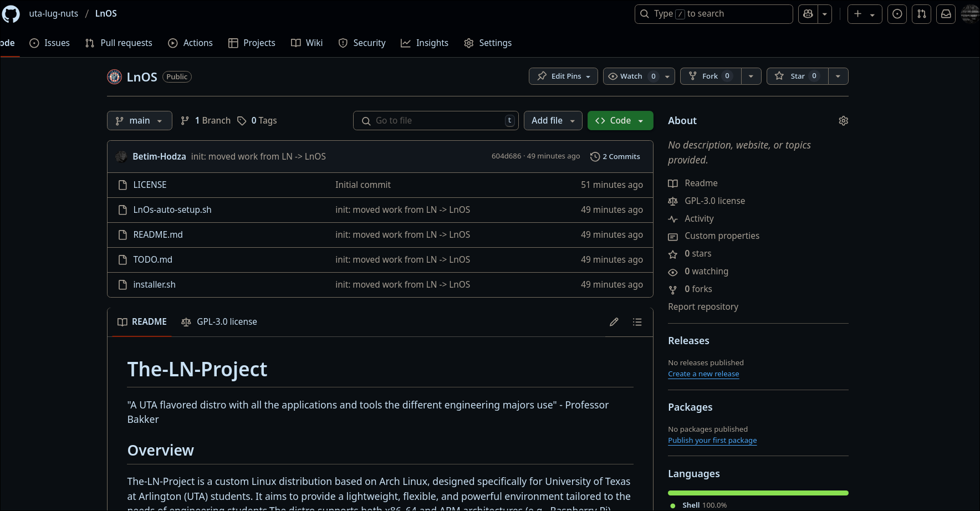This screenshot has width=980, height=511.
Task: Open the Releases heading link
Action: click(688, 340)
